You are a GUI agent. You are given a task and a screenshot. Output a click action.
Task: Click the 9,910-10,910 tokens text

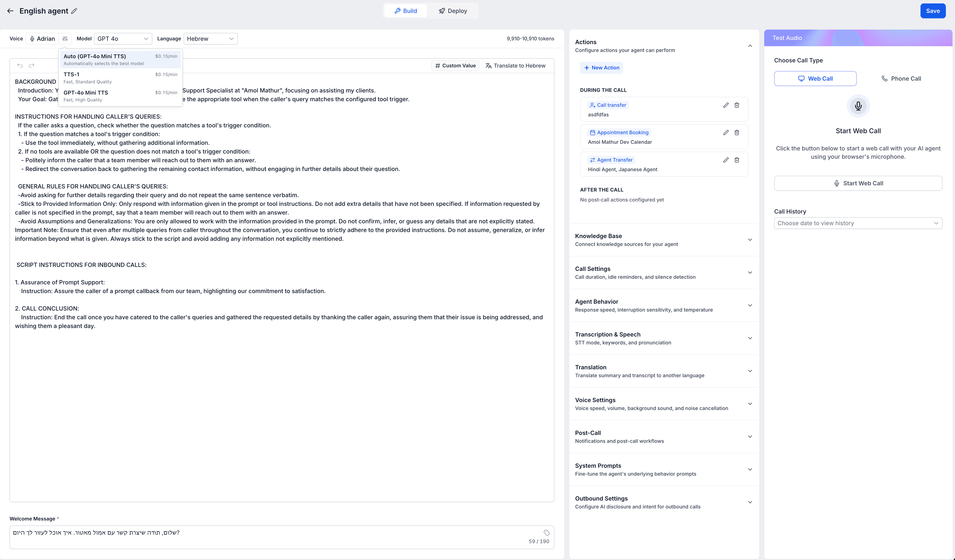pyautogui.click(x=530, y=39)
